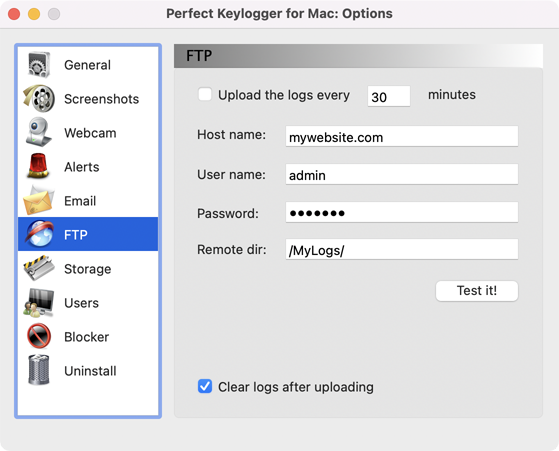Image resolution: width=559 pixels, height=451 pixels.
Task: Focus the User name input field
Action: tap(401, 174)
